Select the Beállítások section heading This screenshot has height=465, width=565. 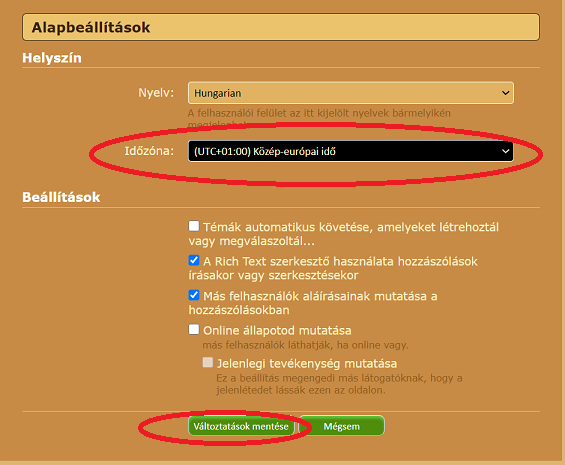tap(61, 197)
